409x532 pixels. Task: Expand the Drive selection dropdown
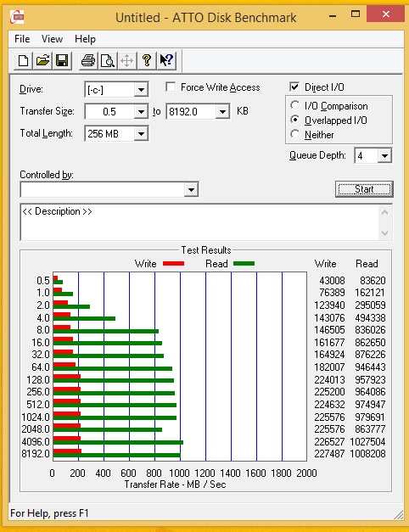(141, 90)
